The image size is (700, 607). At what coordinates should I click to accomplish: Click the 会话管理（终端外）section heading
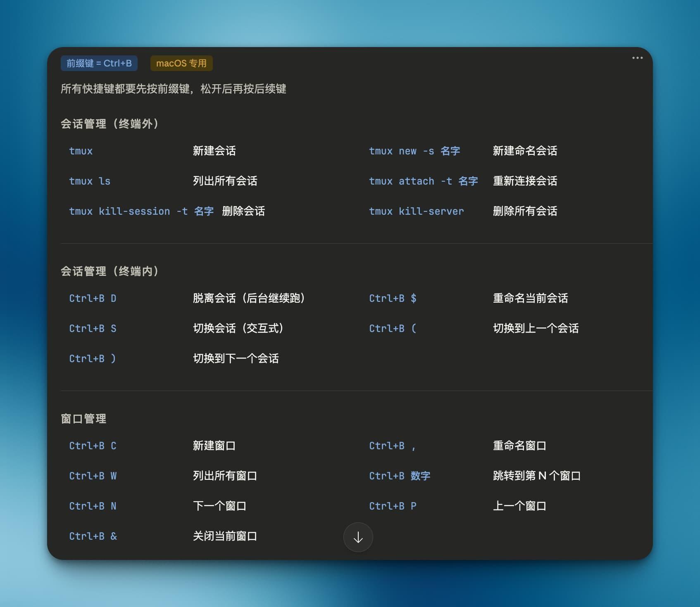(110, 124)
